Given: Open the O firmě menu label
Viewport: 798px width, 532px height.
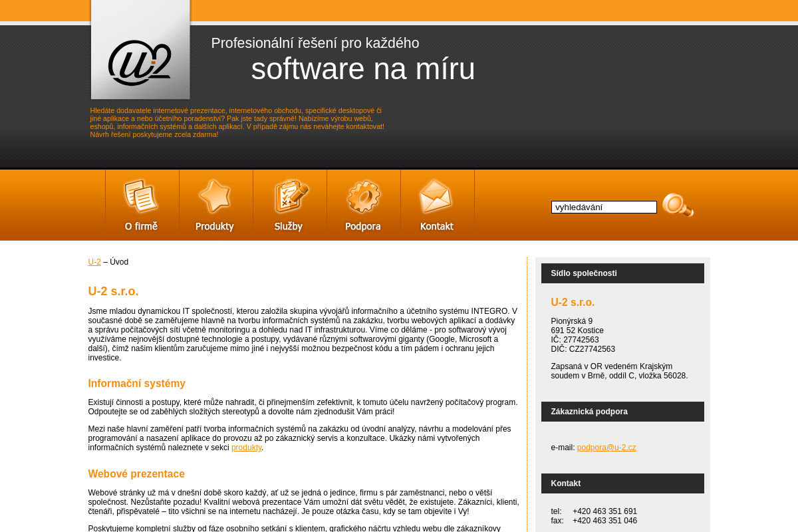Looking at the screenshot, I should point(141,226).
